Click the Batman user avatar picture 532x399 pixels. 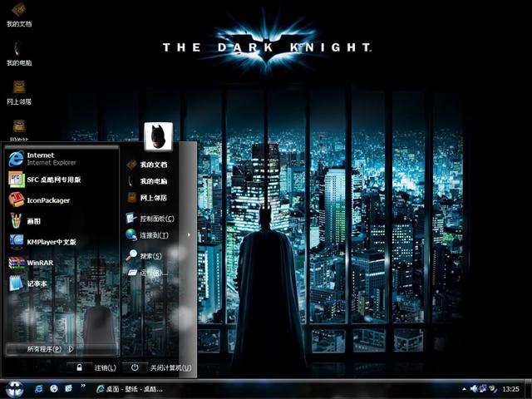coord(158,136)
